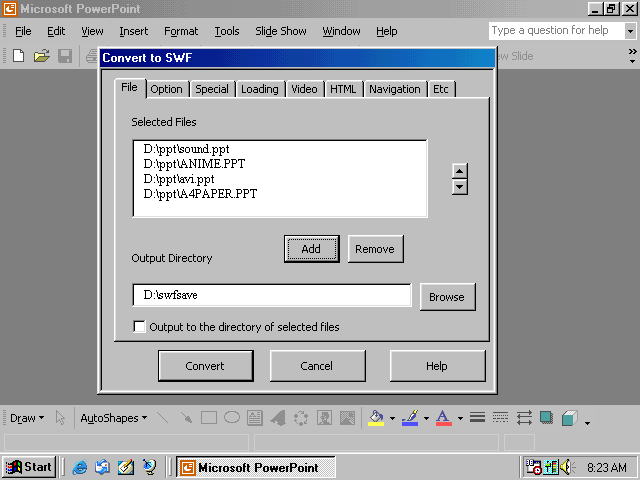Launch Internet Explorer from quick launch
This screenshot has height=480, width=640.
pos(80,467)
